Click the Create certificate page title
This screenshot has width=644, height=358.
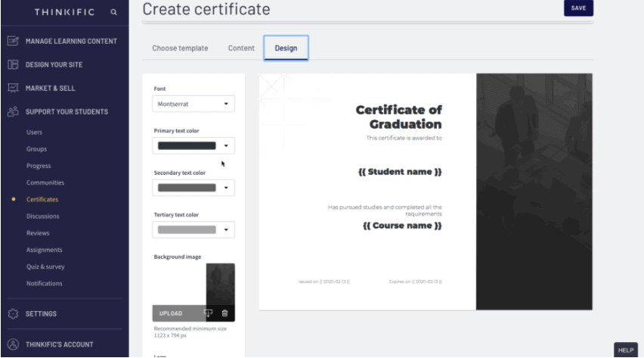(206, 9)
